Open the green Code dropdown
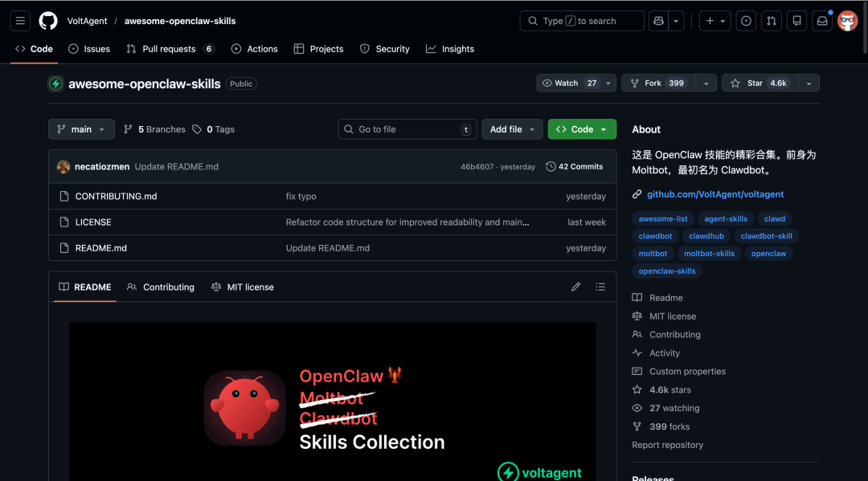The height and width of the screenshot is (481, 868). pos(582,128)
